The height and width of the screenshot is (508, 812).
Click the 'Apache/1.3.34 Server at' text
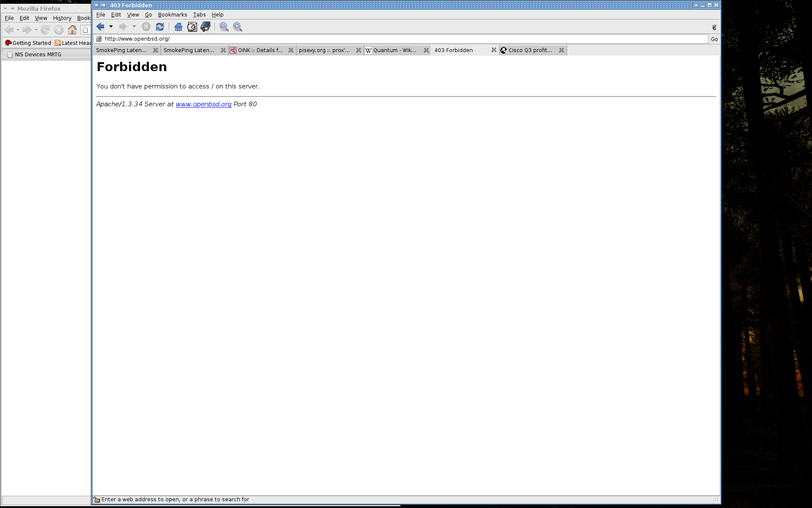[135, 104]
